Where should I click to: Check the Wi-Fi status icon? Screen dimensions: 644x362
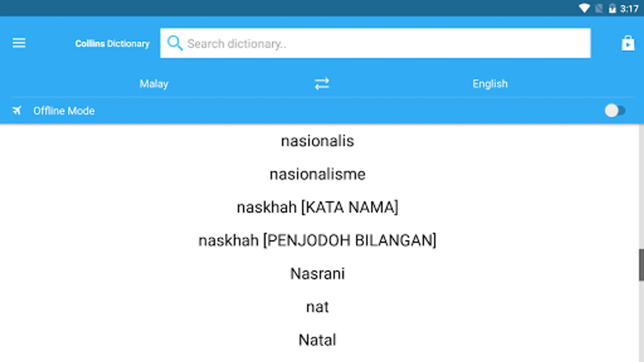click(x=584, y=8)
